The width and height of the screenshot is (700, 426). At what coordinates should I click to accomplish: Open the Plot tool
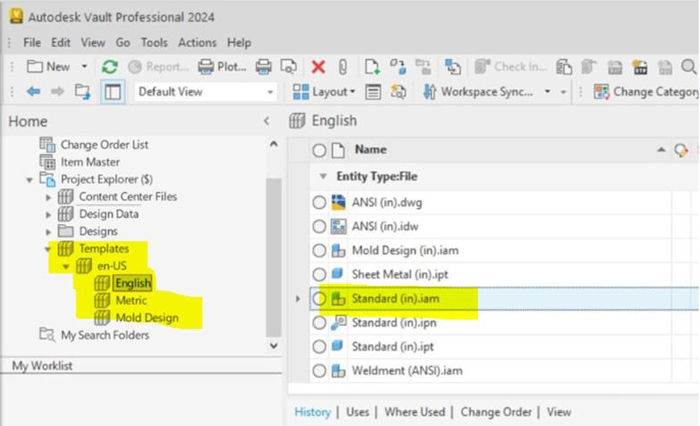(222, 67)
